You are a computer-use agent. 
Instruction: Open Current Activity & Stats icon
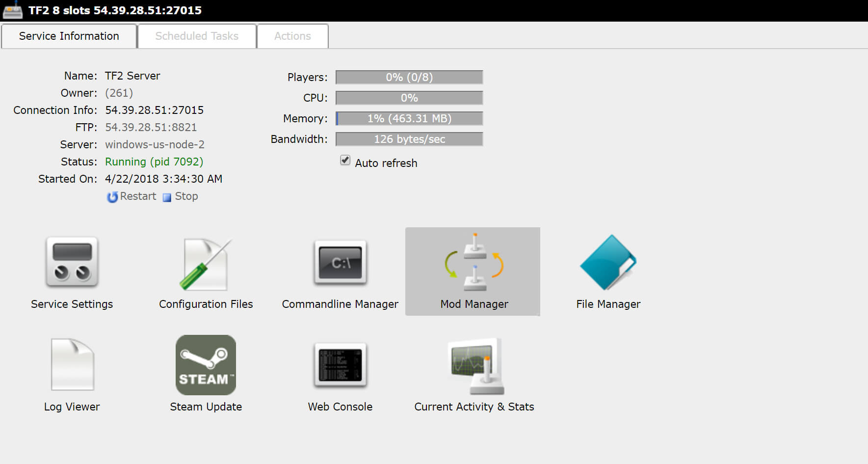475,366
